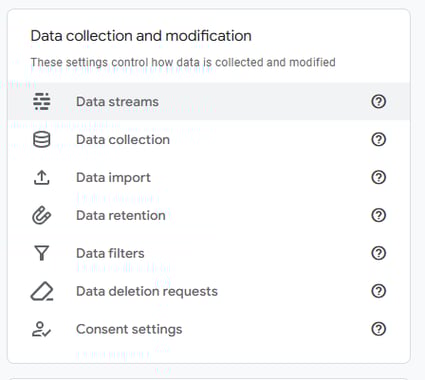This screenshot has width=425, height=380.
Task: Open help for Consent settings
Action: point(378,329)
